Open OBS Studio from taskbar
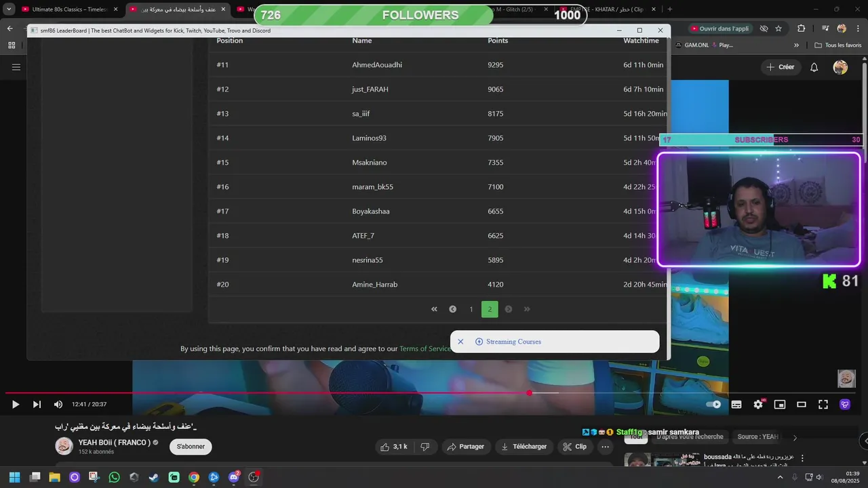The height and width of the screenshot is (488, 868). [x=254, y=477]
